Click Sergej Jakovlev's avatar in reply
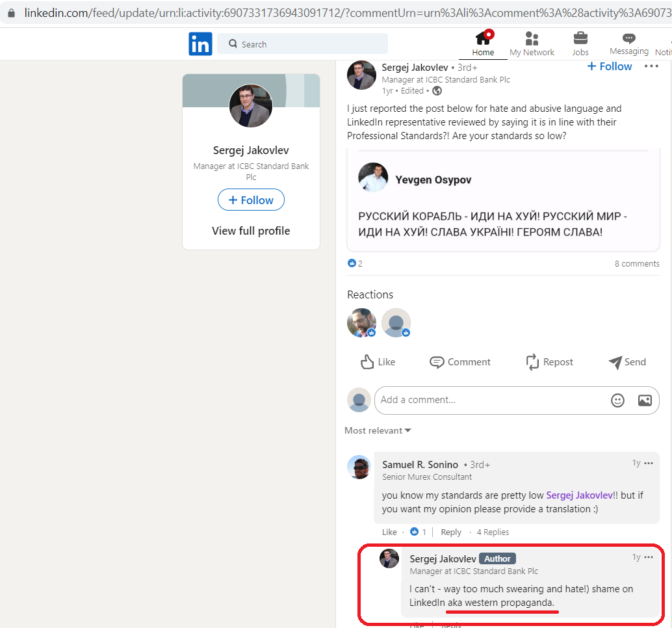The image size is (672, 628). pyautogui.click(x=389, y=558)
